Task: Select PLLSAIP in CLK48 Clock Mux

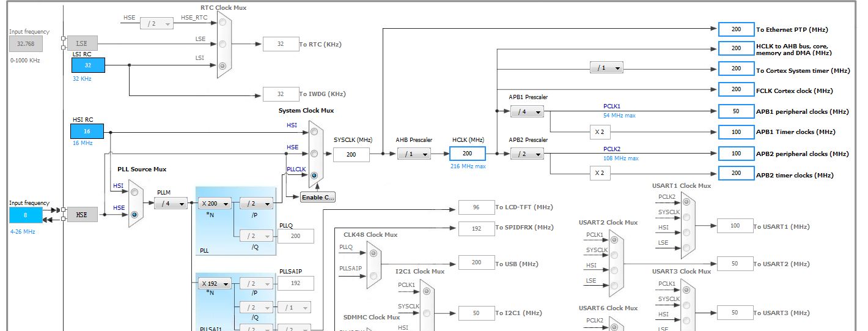Action: tap(373, 275)
